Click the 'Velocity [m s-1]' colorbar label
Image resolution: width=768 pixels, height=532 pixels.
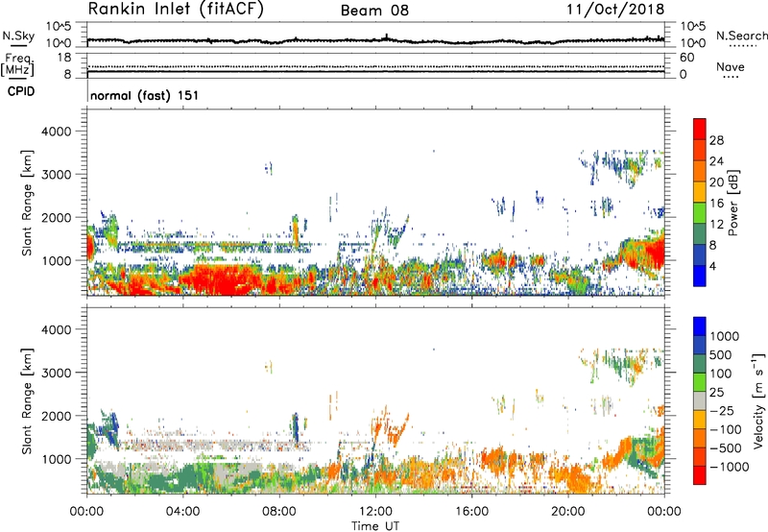point(758,400)
